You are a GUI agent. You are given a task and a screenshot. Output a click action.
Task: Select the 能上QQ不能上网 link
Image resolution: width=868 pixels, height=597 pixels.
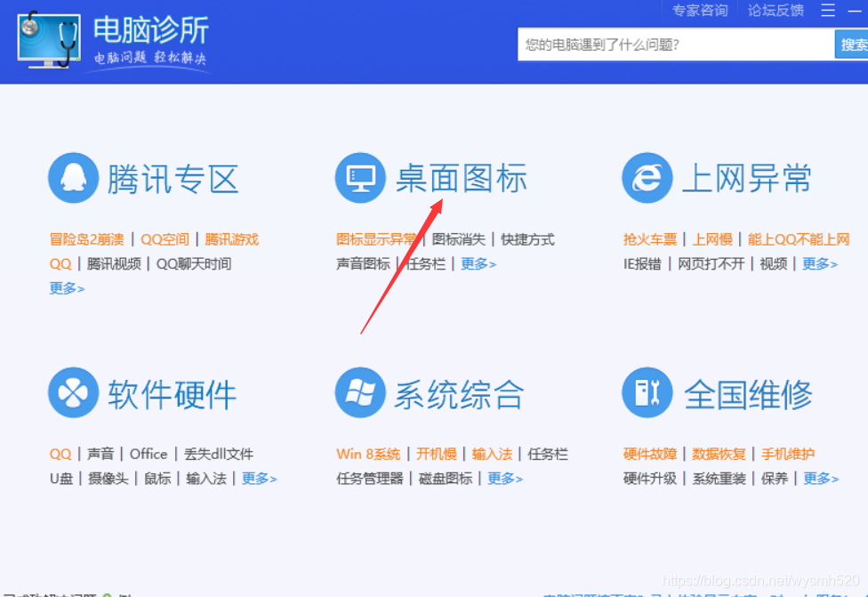click(799, 239)
